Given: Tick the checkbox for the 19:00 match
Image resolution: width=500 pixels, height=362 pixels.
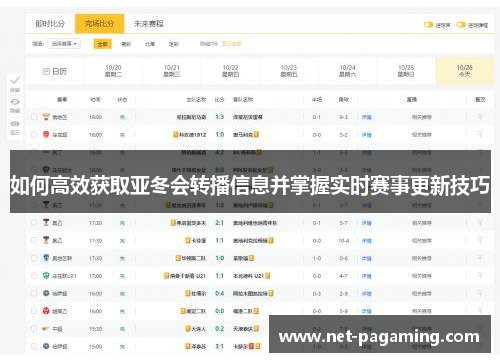Looking at the screenshot, I should (x=34, y=117).
